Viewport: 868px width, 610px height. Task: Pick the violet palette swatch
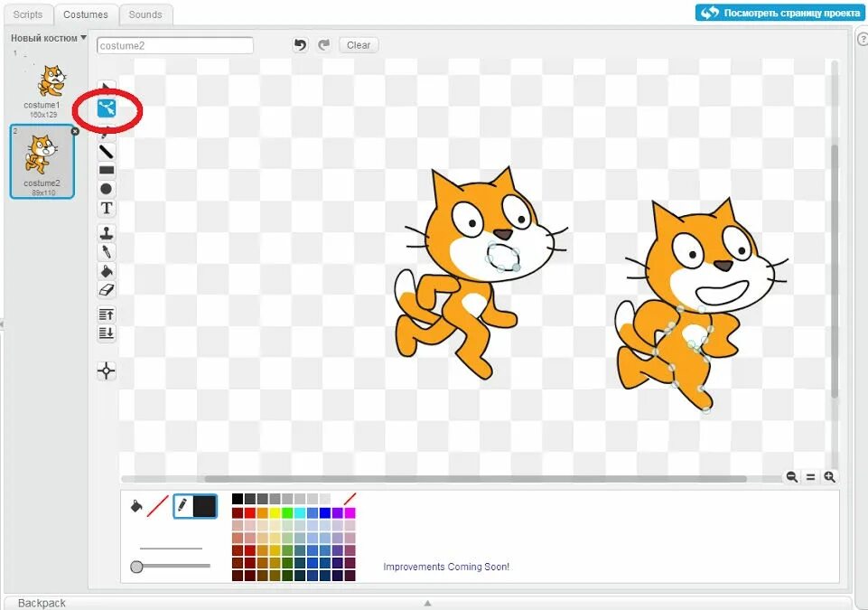pyautogui.click(x=337, y=512)
